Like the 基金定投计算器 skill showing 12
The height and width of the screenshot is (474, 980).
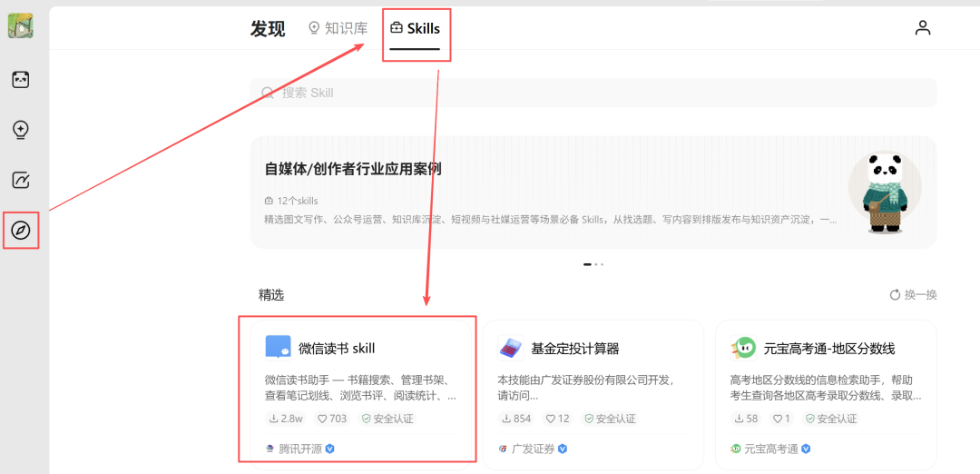[x=557, y=419]
